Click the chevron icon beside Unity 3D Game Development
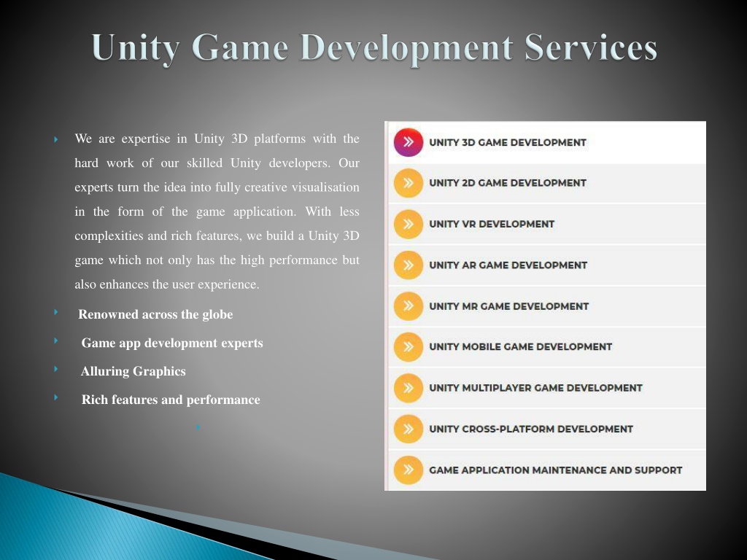This screenshot has width=747, height=560. [409, 142]
